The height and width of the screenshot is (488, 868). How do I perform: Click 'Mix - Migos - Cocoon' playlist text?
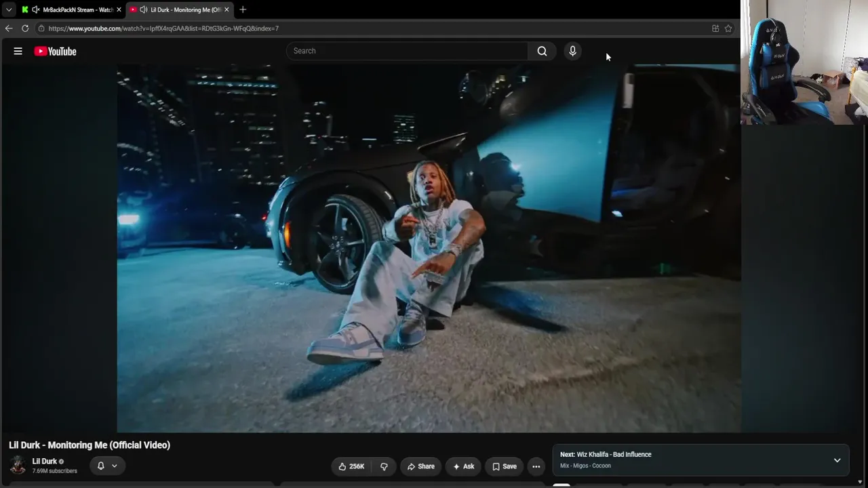point(585,466)
